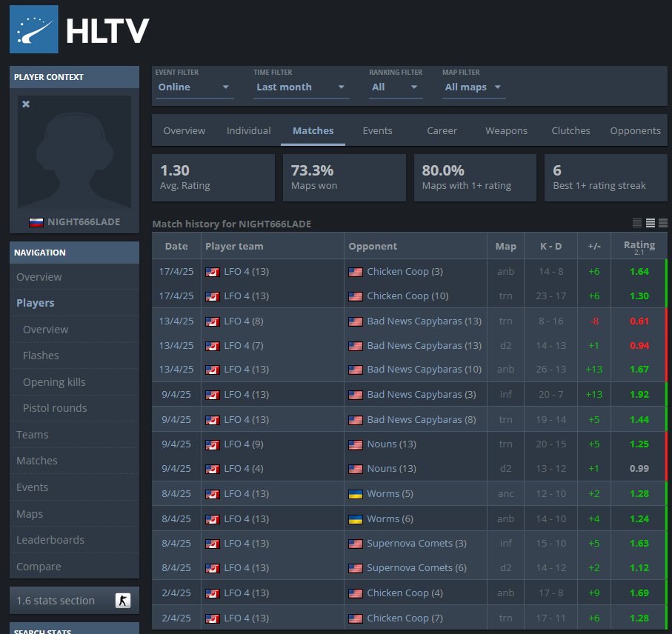This screenshot has width=672, height=634.
Task: Click the 73.3% Maps won stat box
Action: click(344, 178)
